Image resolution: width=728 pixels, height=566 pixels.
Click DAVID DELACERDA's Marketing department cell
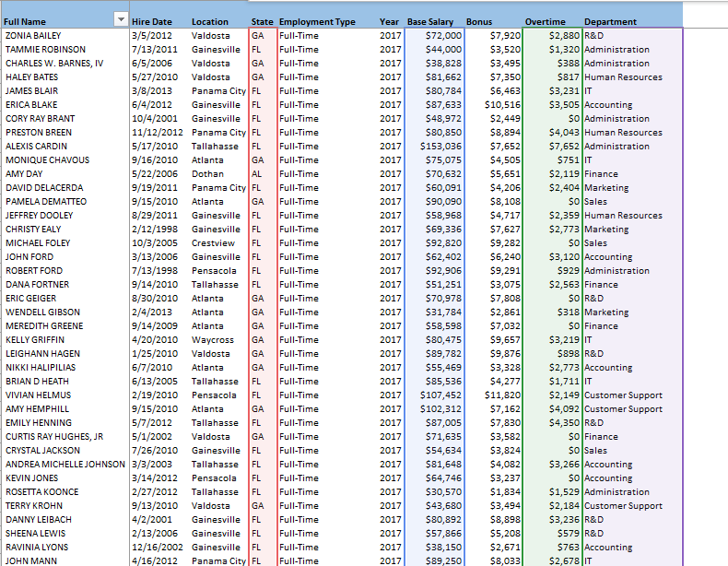[606, 188]
